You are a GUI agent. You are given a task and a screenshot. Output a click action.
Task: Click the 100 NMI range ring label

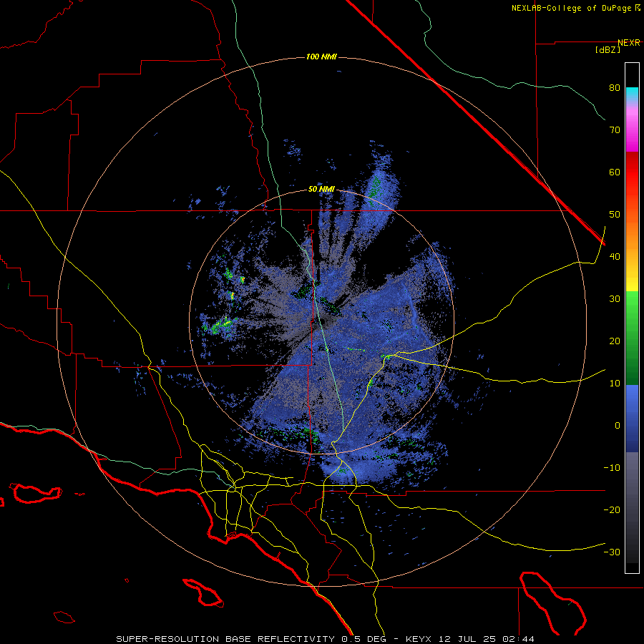321,57
